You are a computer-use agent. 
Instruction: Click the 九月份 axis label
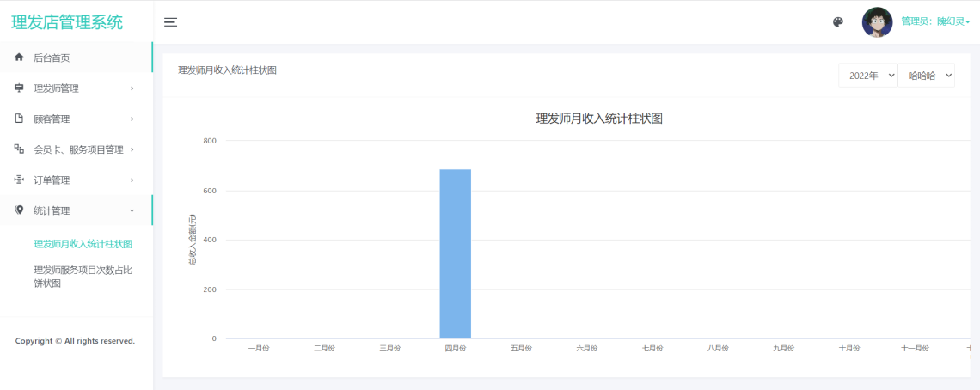pyautogui.click(x=784, y=349)
